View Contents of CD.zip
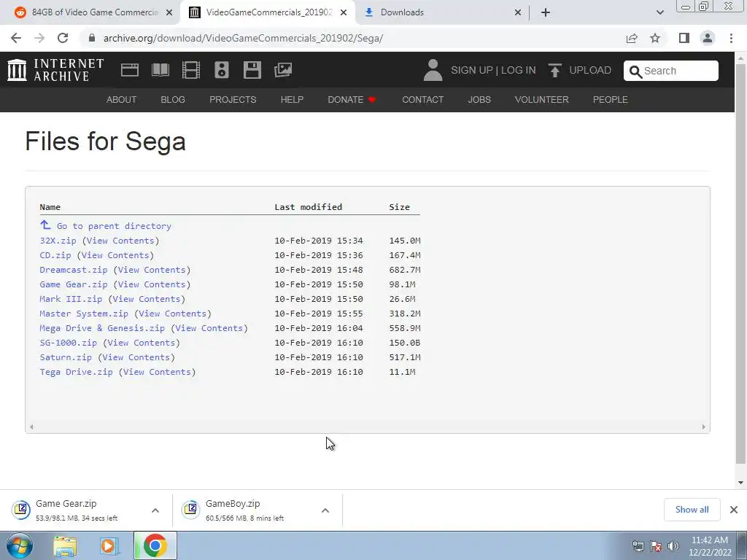 pyautogui.click(x=115, y=255)
